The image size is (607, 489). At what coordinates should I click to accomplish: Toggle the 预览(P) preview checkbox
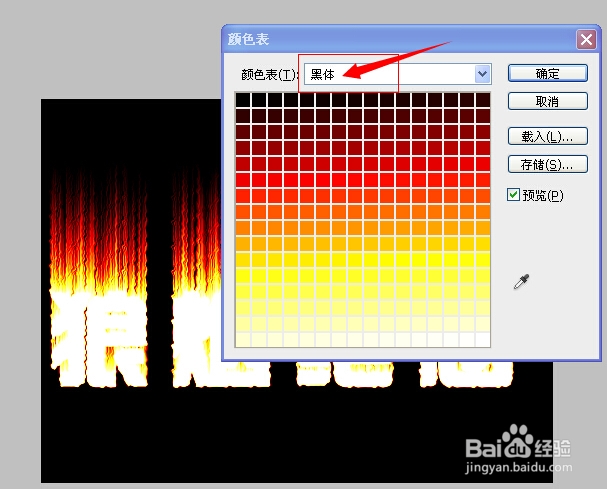pyautogui.click(x=513, y=194)
